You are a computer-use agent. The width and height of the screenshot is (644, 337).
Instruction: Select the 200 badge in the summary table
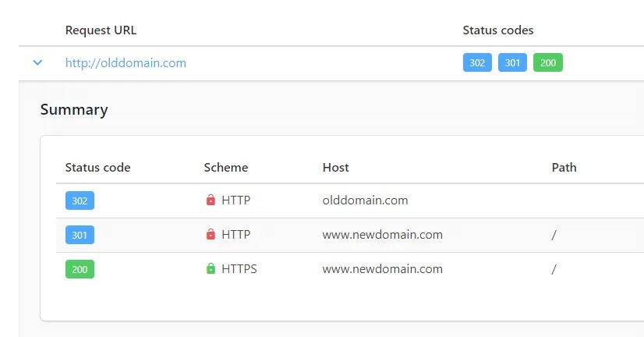pyautogui.click(x=80, y=270)
